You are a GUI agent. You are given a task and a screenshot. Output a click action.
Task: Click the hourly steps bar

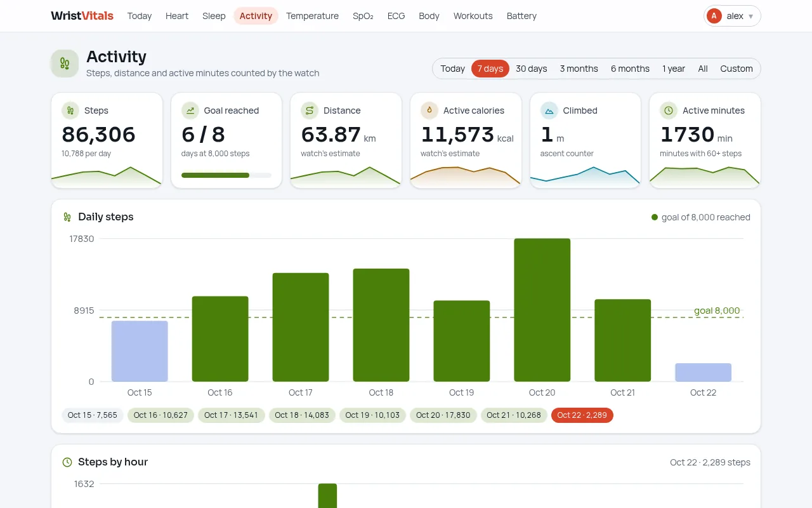pyautogui.click(x=327, y=496)
